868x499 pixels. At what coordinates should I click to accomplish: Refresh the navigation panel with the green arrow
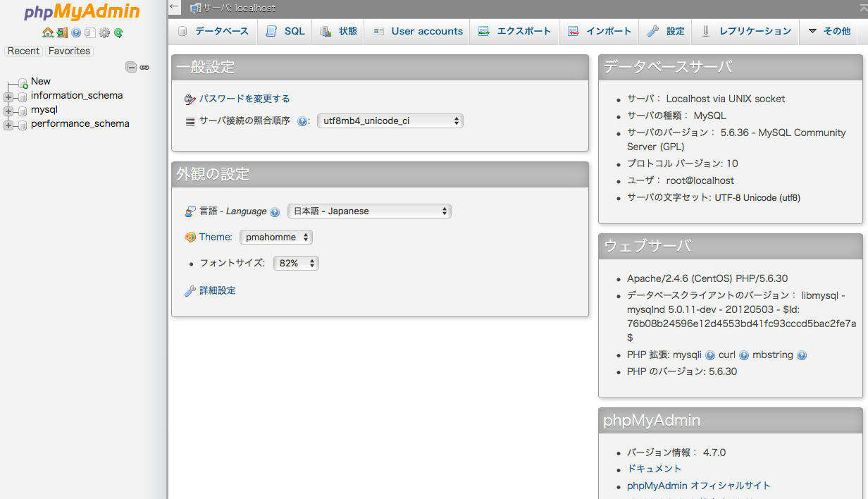click(x=118, y=33)
